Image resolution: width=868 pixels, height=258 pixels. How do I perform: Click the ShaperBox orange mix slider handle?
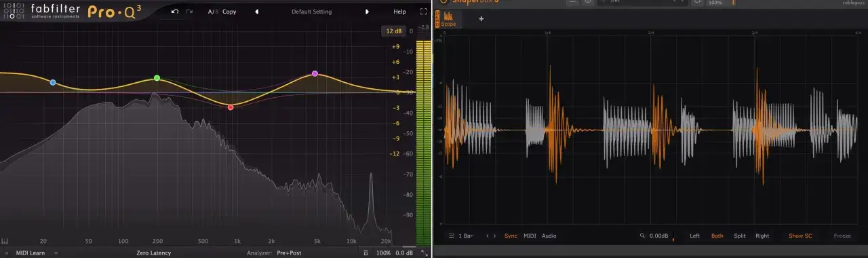[x=734, y=2]
